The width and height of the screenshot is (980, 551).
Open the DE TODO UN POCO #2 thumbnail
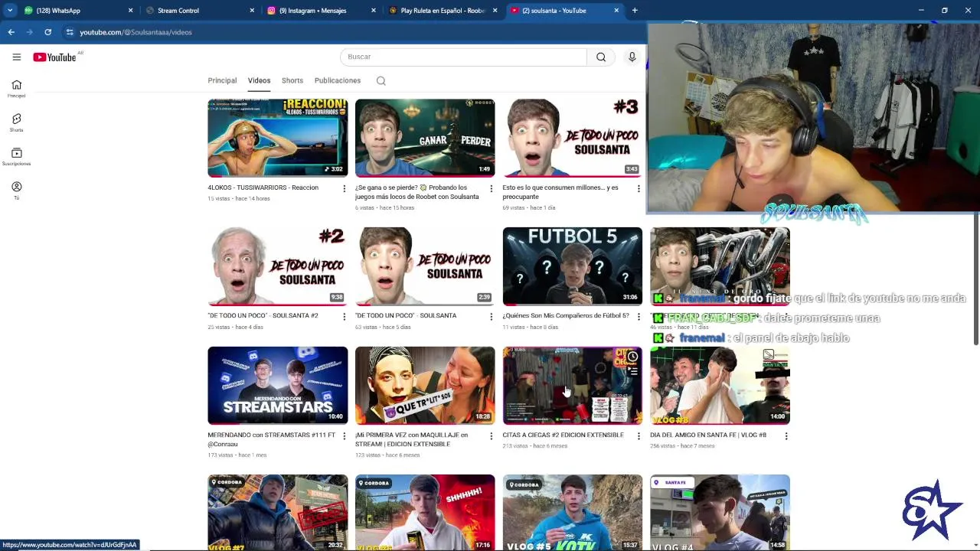tap(277, 266)
